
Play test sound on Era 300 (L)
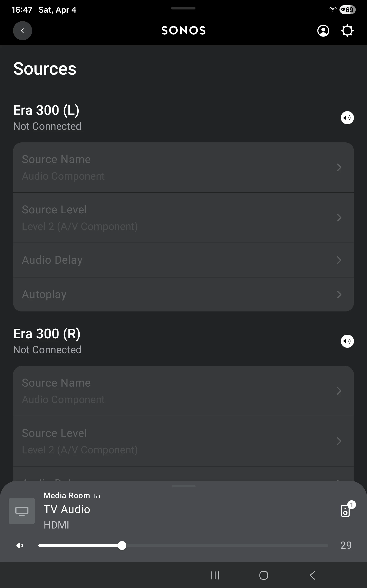pos(347,118)
